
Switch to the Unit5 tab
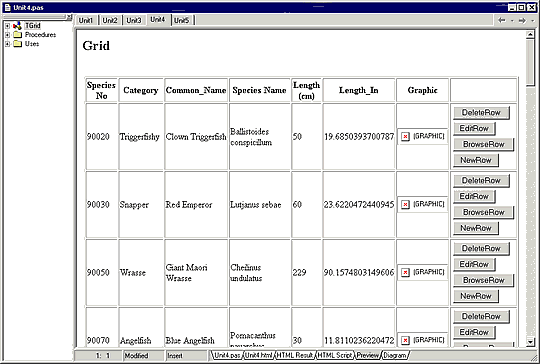click(x=182, y=20)
